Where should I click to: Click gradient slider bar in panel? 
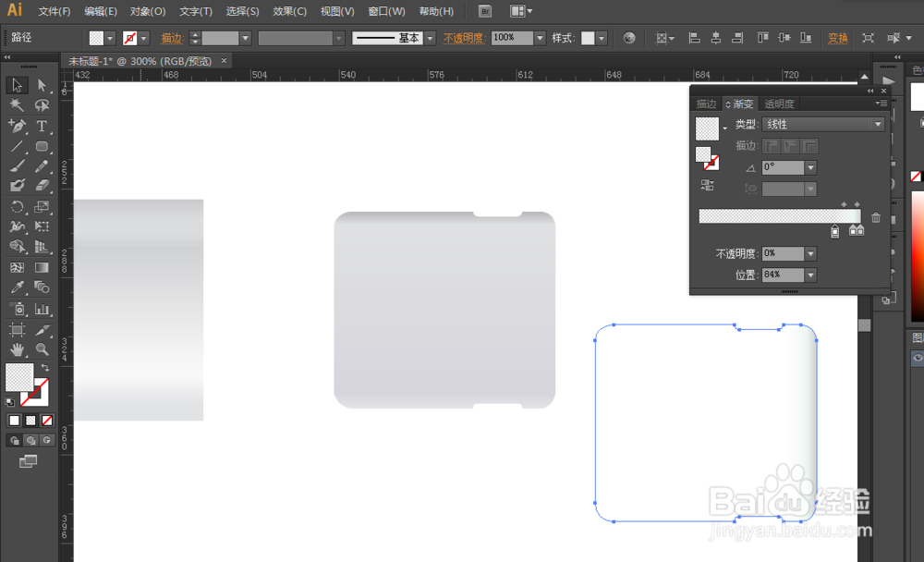[x=780, y=216]
